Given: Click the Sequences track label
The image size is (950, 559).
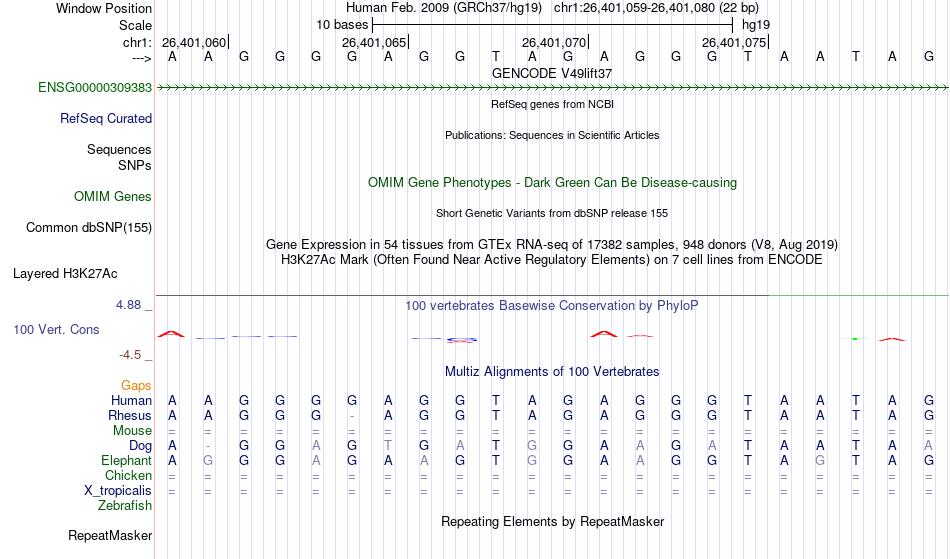Looking at the screenshot, I should 119,150.
